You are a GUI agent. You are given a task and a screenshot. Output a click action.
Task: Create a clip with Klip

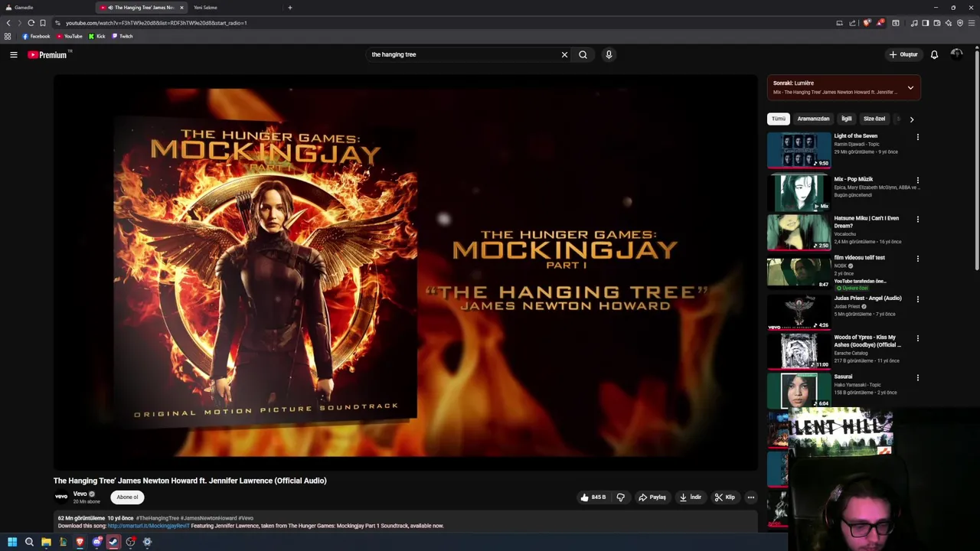click(724, 497)
